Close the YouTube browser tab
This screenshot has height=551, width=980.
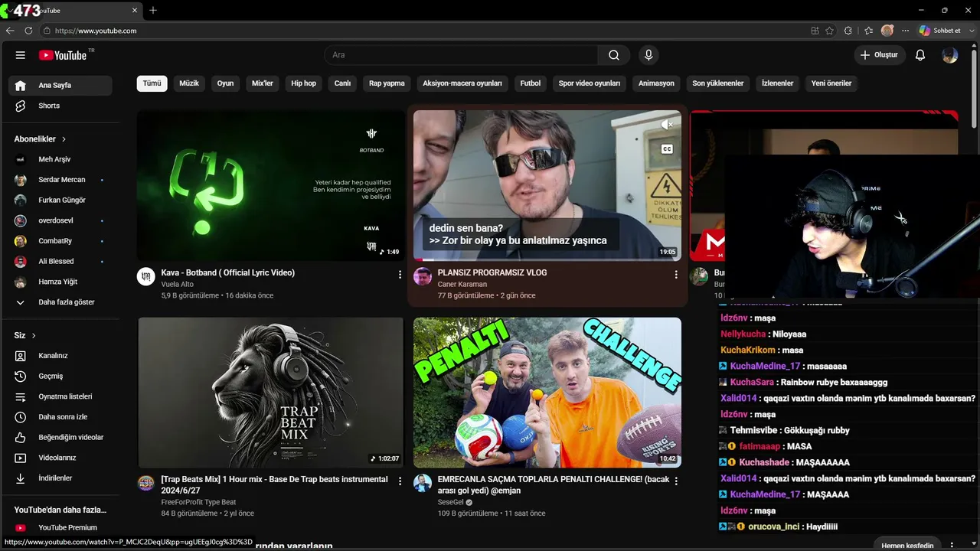click(136, 11)
